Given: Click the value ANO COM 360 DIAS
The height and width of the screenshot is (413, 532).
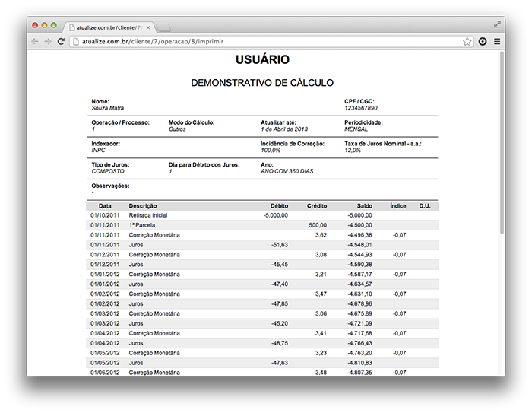Looking at the screenshot, I should tap(287, 171).
